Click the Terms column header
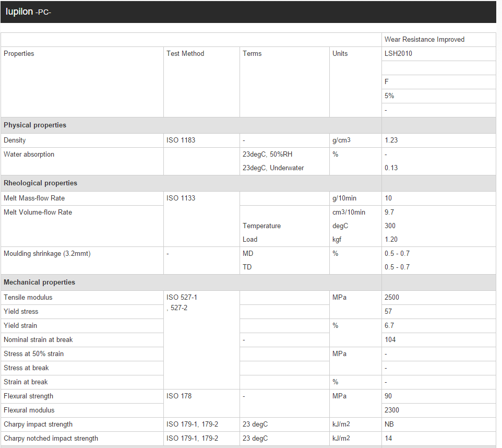 (252, 53)
